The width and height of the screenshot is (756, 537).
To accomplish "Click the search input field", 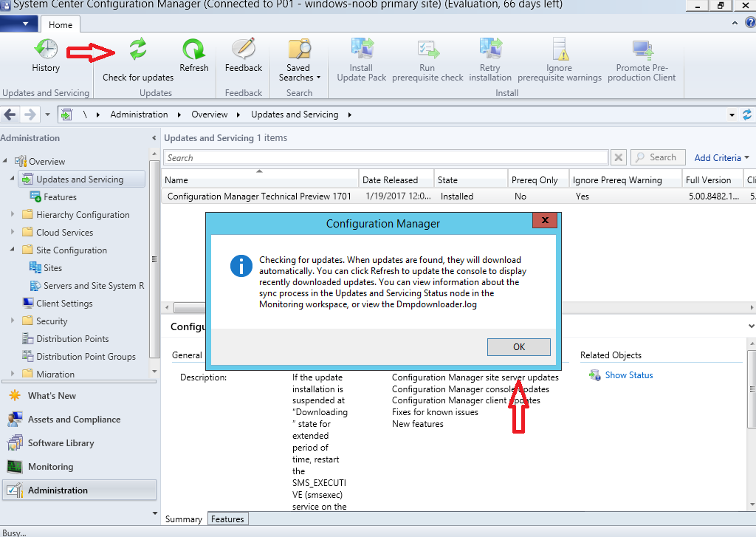I will [x=385, y=158].
